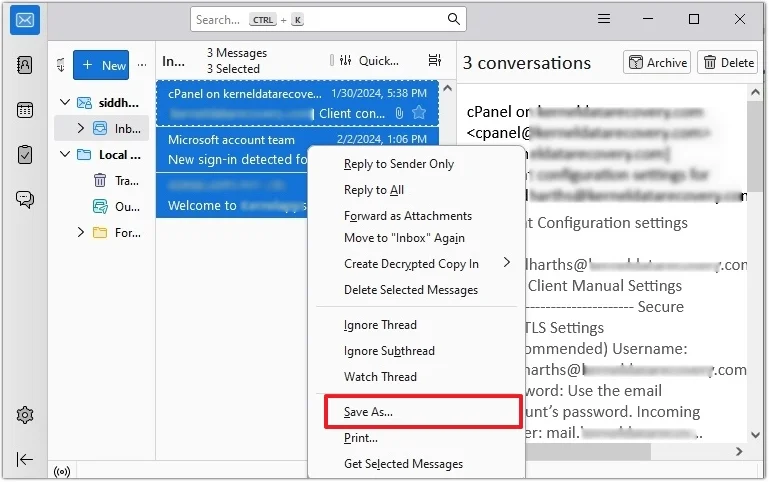Select the Microsoft account team message

[231, 150]
